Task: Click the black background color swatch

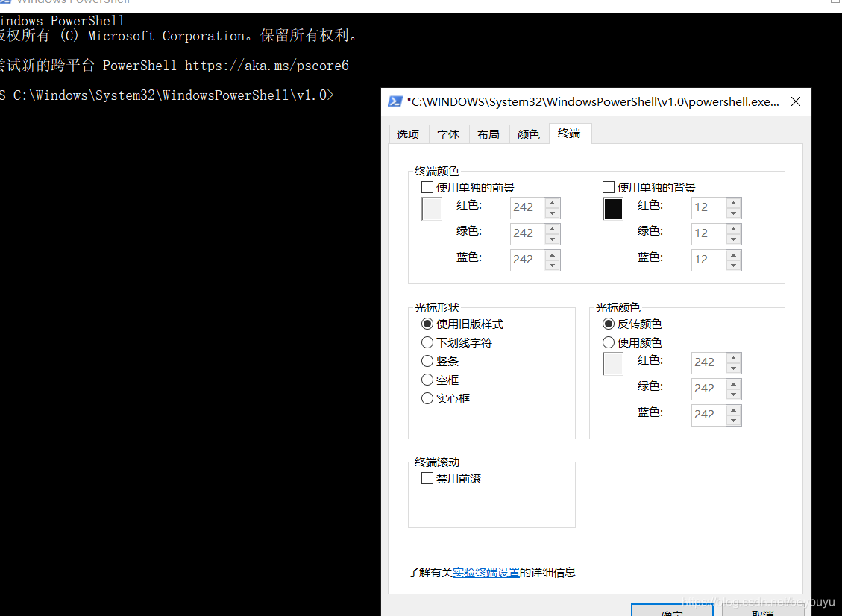Action: [613, 209]
